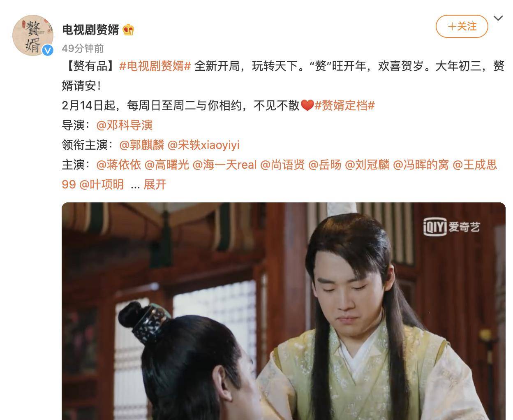This screenshot has width=513, height=420.
Task: Open @高曙光 mention
Action: (167, 165)
